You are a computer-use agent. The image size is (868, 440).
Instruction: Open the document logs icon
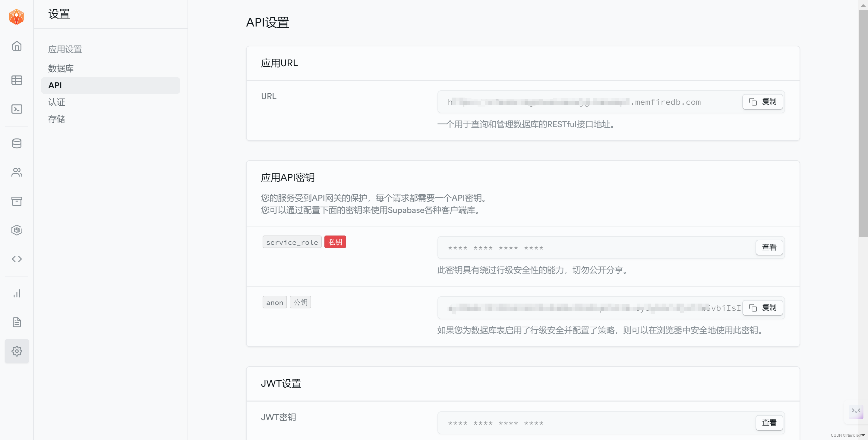(17, 322)
